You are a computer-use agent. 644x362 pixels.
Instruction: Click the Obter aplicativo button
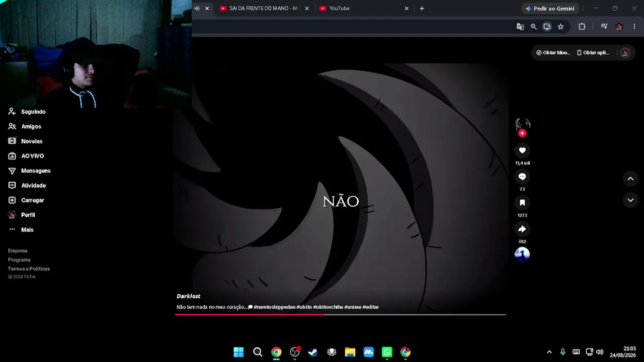coord(593,53)
